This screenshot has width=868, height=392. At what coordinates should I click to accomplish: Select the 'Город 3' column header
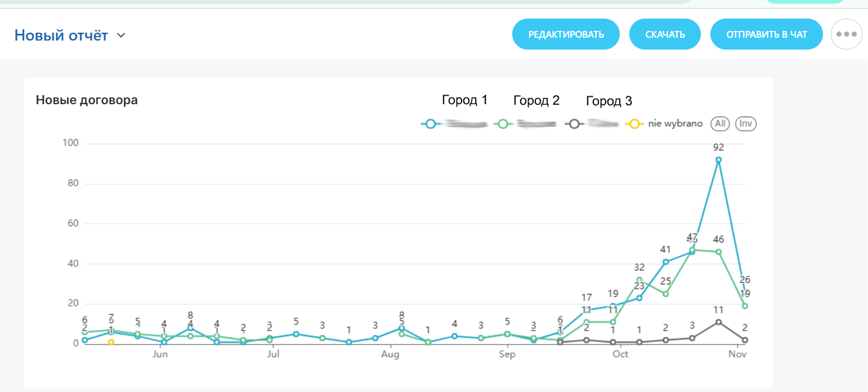tap(609, 101)
